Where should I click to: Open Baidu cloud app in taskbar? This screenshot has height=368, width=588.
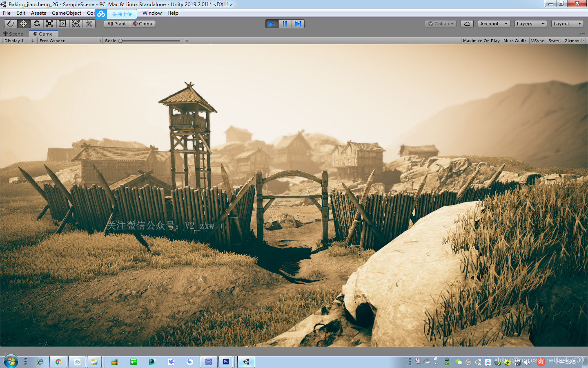tap(77, 362)
